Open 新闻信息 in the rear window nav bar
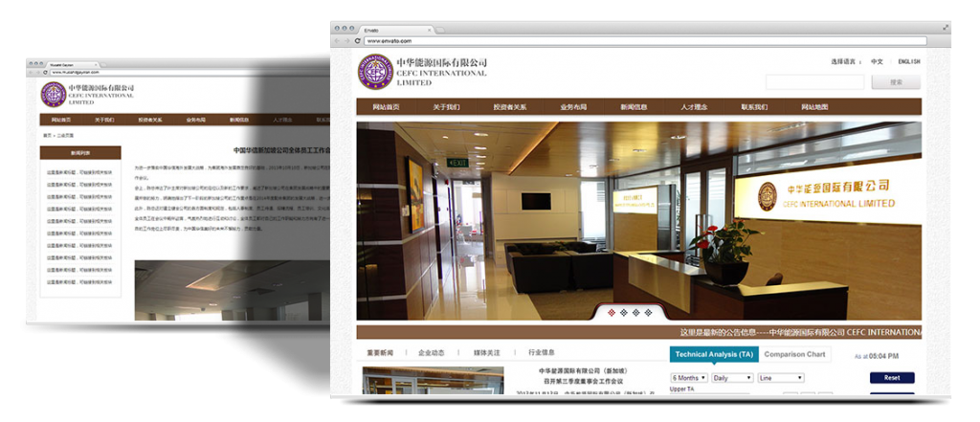The height and width of the screenshot is (422, 980). pyautogui.click(x=238, y=120)
